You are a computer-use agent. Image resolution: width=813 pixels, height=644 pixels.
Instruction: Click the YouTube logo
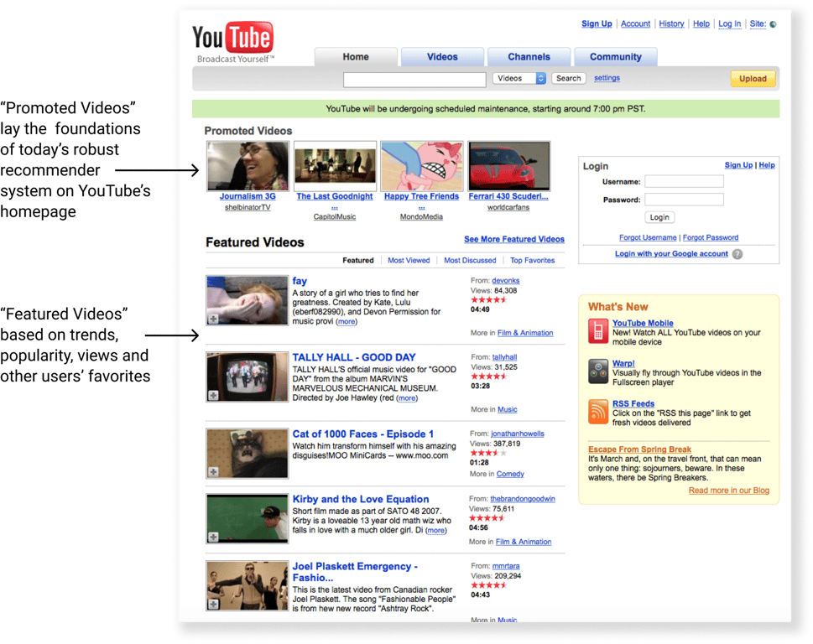pos(232,43)
